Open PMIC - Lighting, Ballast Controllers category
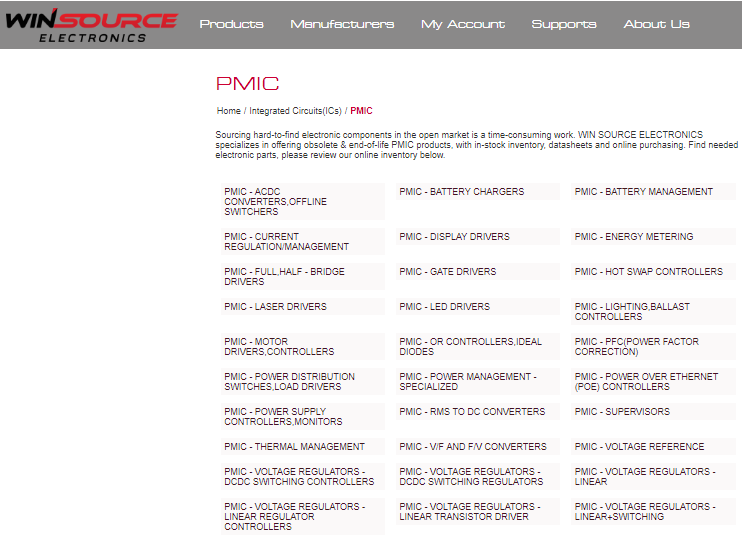 pos(653,312)
